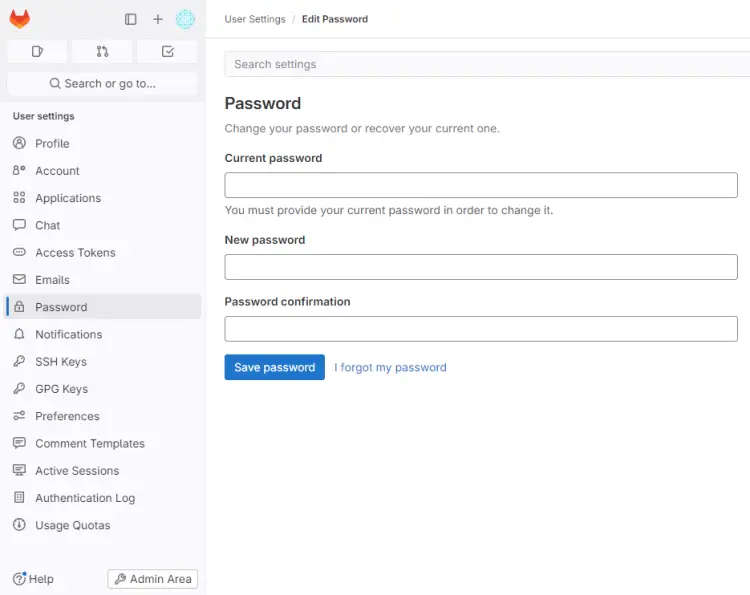The width and height of the screenshot is (750, 595).
Task: Click the SSH Keys key icon
Action: pyautogui.click(x=19, y=361)
